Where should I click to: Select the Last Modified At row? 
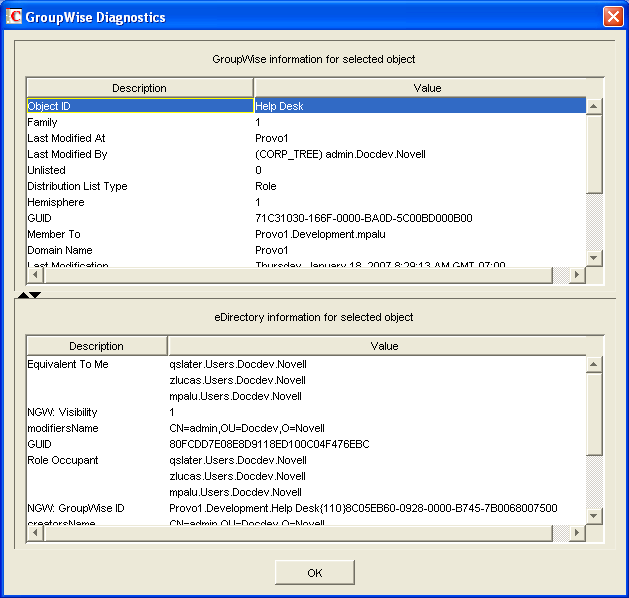click(x=306, y=138)
